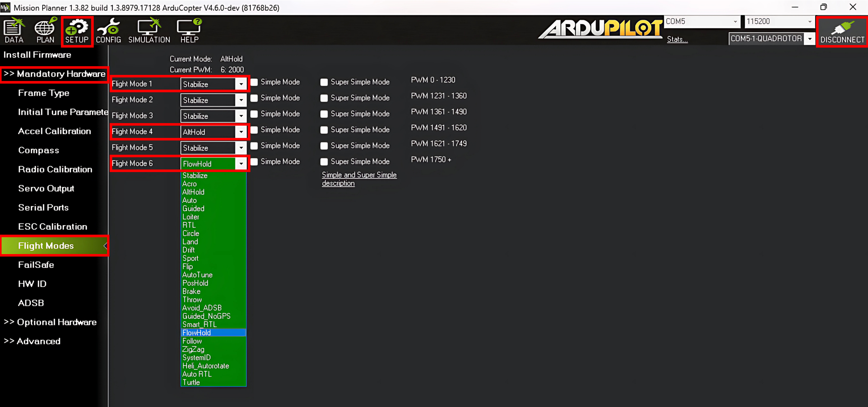Screen dimensions: 868x407
Task: Open the HELP screen
Action: (189, 31)
